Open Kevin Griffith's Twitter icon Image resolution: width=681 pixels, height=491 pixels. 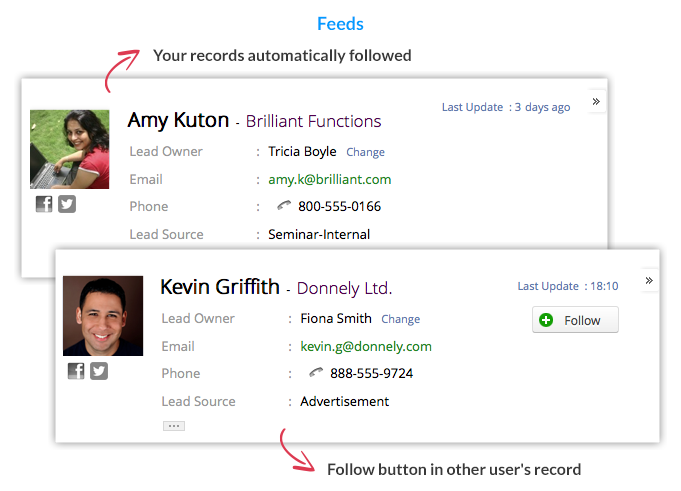pos(99,371)
